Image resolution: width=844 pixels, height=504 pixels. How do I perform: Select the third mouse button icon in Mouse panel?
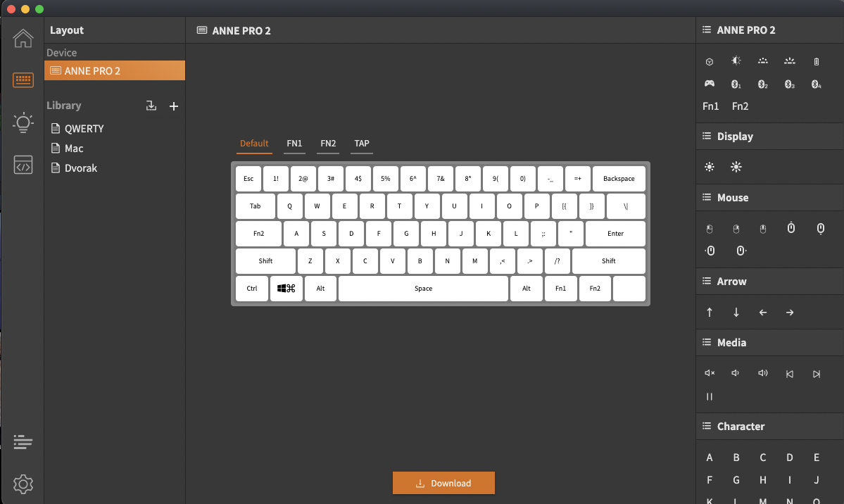[x=763, y=229]
